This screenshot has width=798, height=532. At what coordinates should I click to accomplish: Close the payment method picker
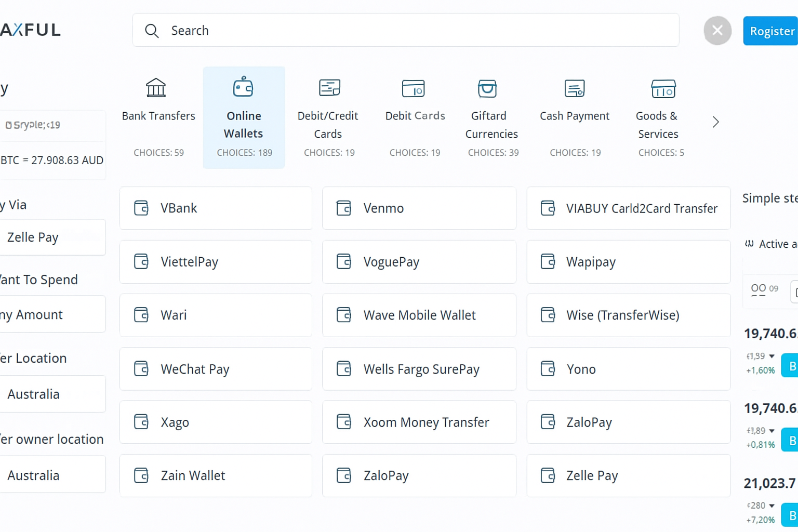[x=717, y=31]
